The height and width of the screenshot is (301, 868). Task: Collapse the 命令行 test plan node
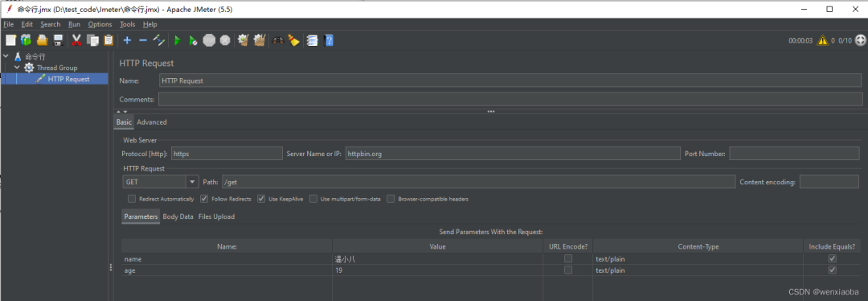pos(6,56)
